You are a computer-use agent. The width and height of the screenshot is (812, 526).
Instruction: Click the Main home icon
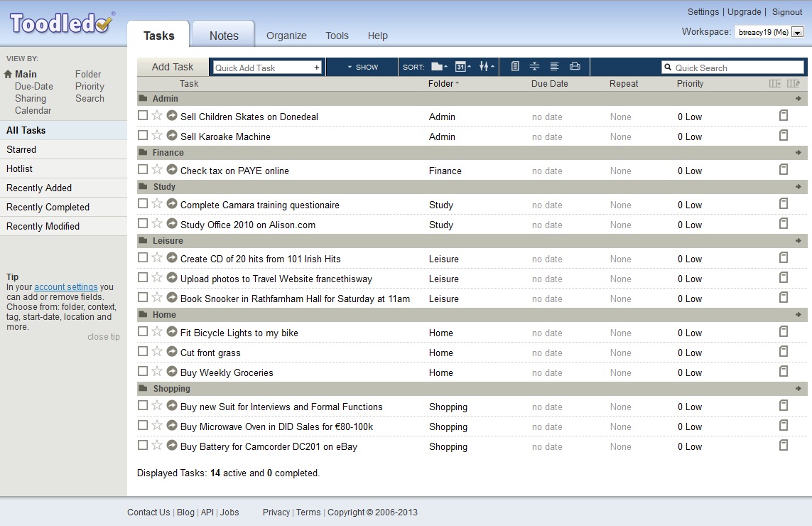point(8,74)
